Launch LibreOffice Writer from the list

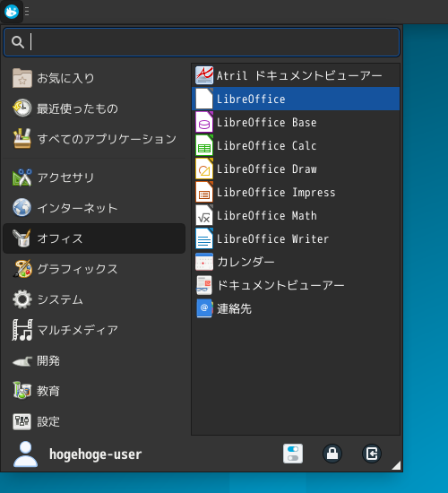pyautogui.click(x=296, y=239)
